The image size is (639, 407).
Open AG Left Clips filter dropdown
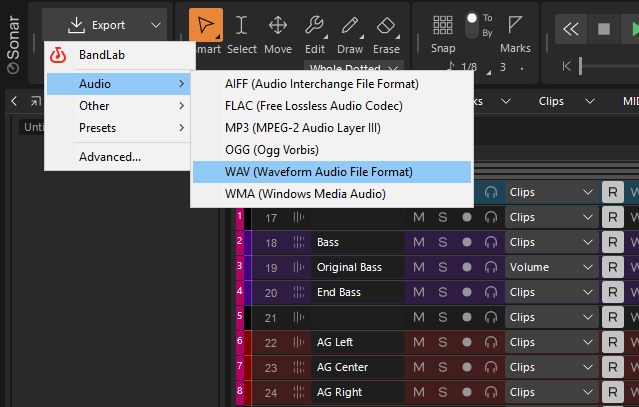[551, 342]
